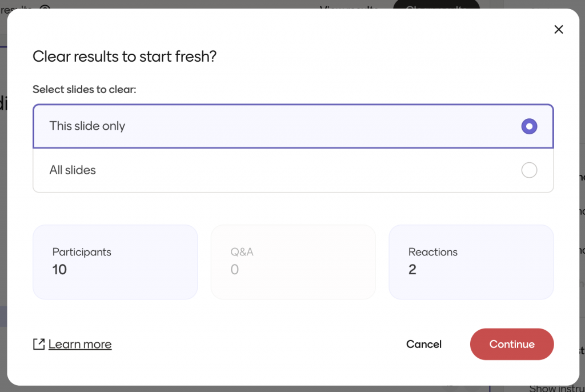Click the "Clear results to start fresh?" heading
The width and height of the screenshot is (585, 392).
125,57
